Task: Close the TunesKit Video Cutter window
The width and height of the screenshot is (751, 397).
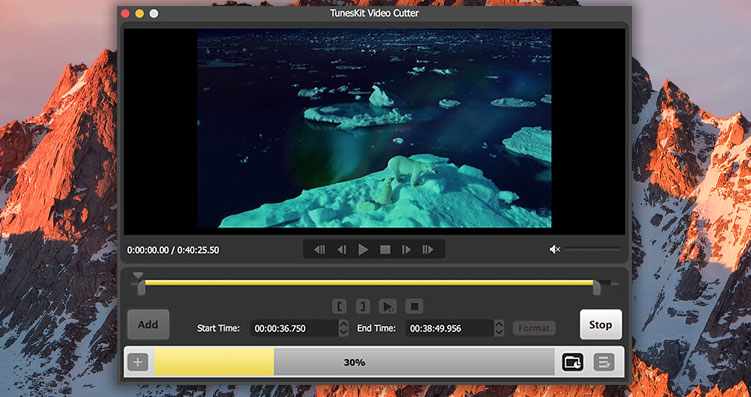Action: (x=125, y=13)
